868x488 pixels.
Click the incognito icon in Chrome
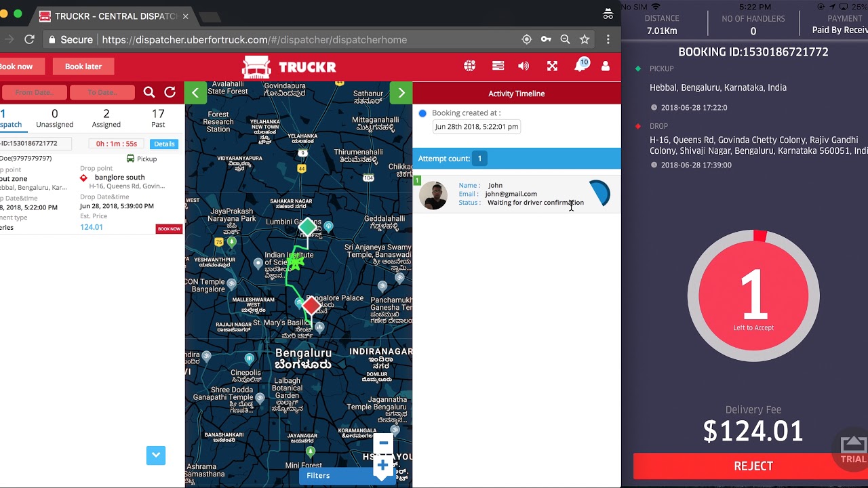(608, 14)
